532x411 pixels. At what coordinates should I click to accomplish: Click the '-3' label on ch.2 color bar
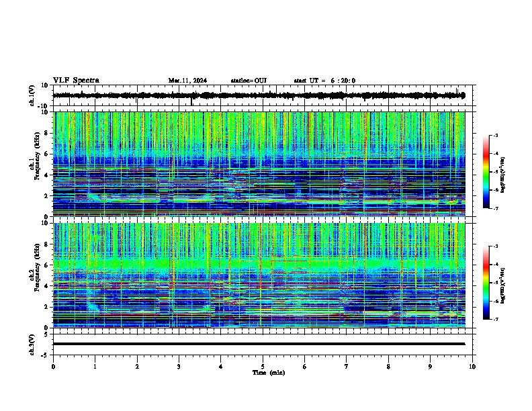click(x=496, y=246)
